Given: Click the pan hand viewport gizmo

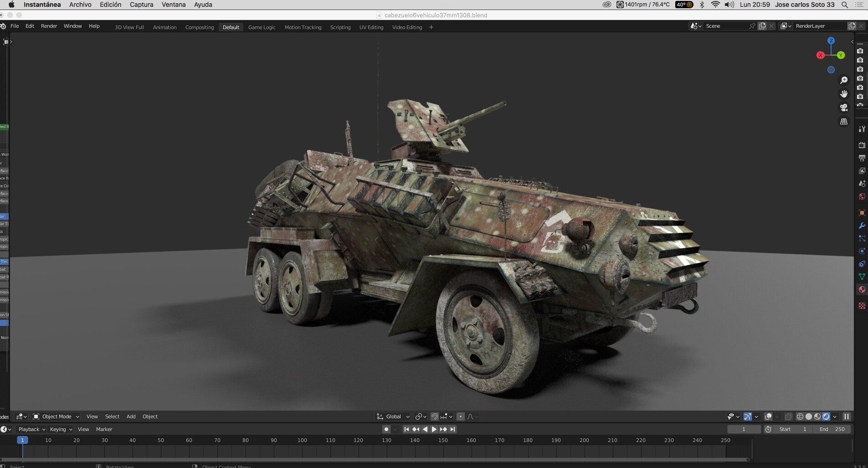Looking at the screenshot, I should tap(844, 94).
